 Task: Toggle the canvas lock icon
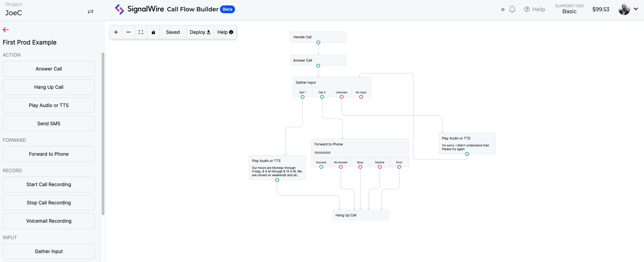[x=153, y=32]
